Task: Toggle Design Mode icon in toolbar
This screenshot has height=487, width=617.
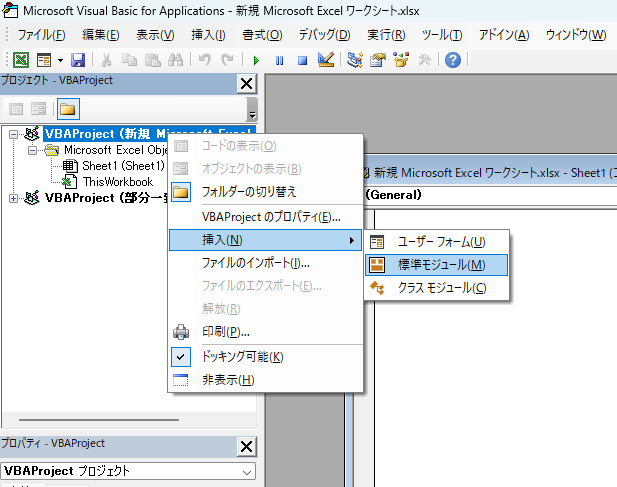Action: tap(325, 60)
